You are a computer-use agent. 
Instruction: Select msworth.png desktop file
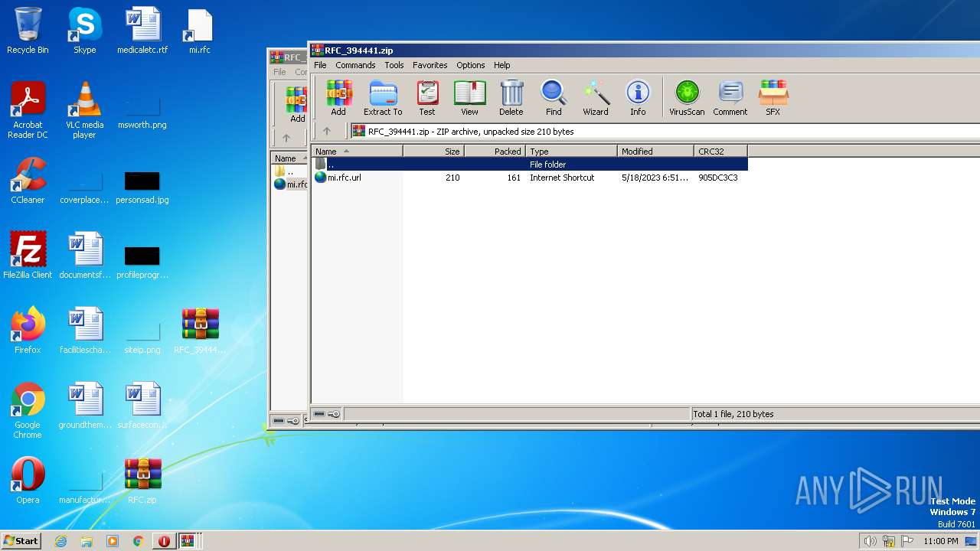pos(142,111)
